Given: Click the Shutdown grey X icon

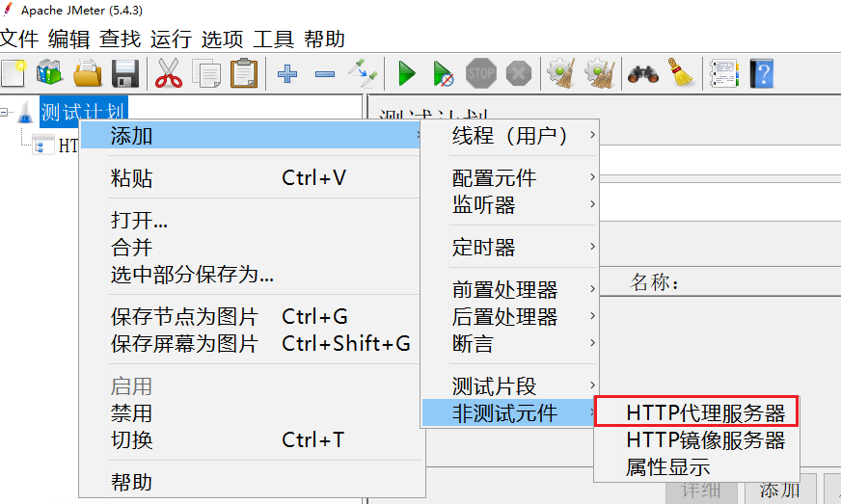Looking at the screenshot, I should coord(519,73).
